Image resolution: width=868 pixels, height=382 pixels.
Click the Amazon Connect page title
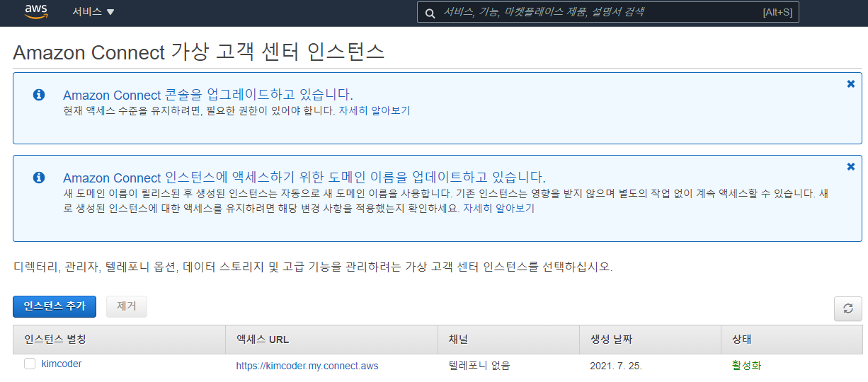[x=199, y=52]
